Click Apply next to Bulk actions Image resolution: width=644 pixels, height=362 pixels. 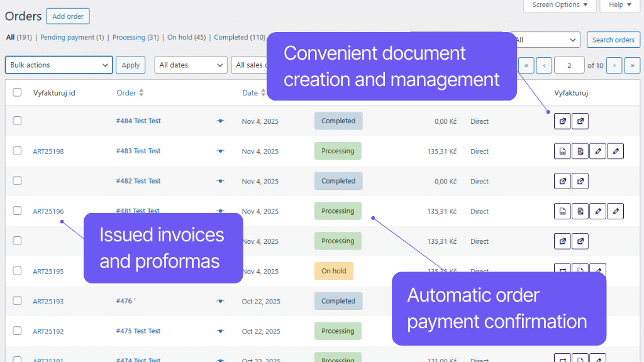point(131,65)
